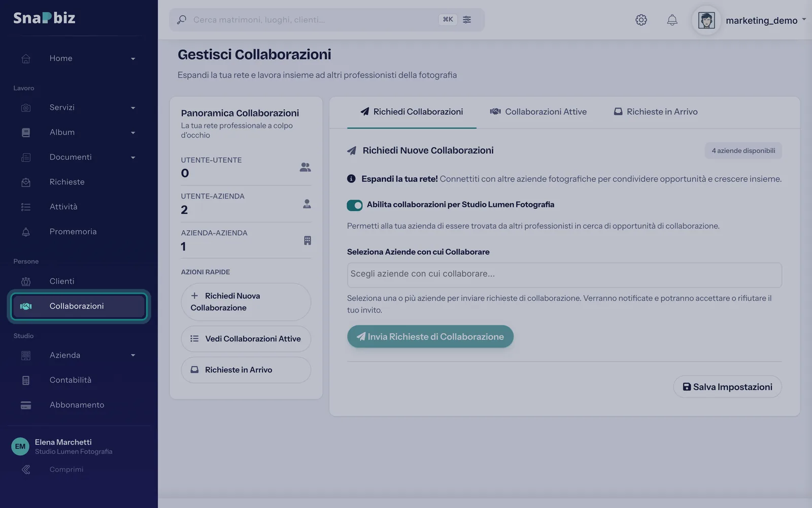Viewport: 812px width, 508px height.
Task: Click the Utente-Utente people icon
Action: pos(305,167)
